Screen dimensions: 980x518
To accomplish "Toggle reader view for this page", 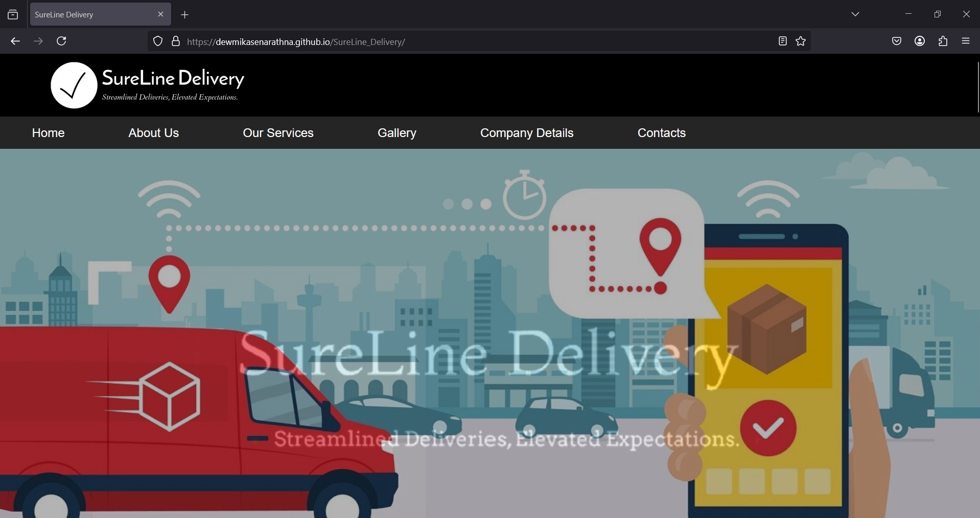I will click(782, 41).
